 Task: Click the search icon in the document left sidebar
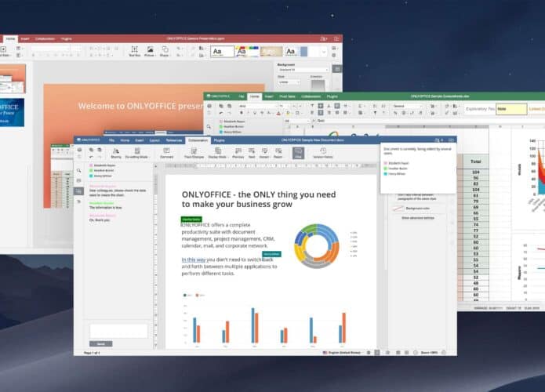pyautogui.click(x=79, y=171)
